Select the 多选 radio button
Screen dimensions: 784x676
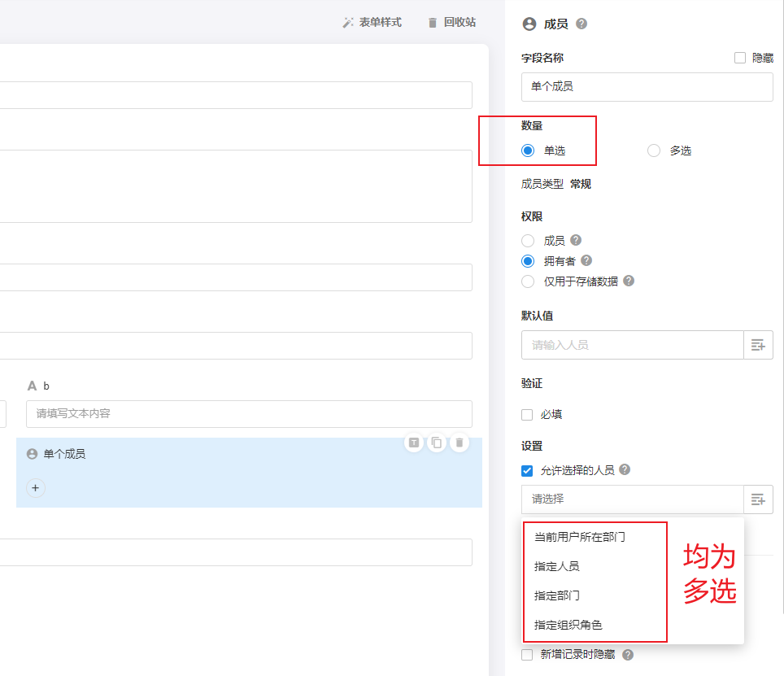point(654,150)
